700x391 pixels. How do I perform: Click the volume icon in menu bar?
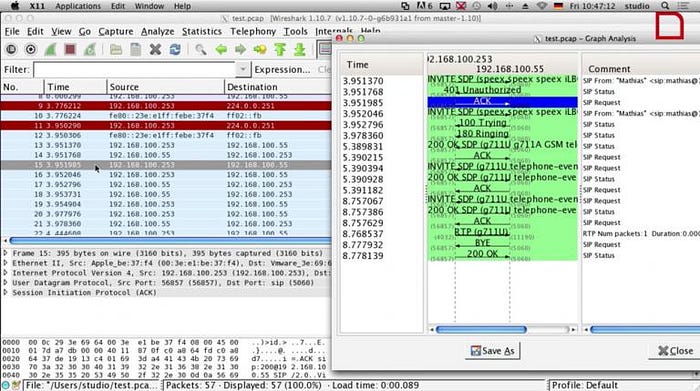pyautogui.click(x=492, y=6)
